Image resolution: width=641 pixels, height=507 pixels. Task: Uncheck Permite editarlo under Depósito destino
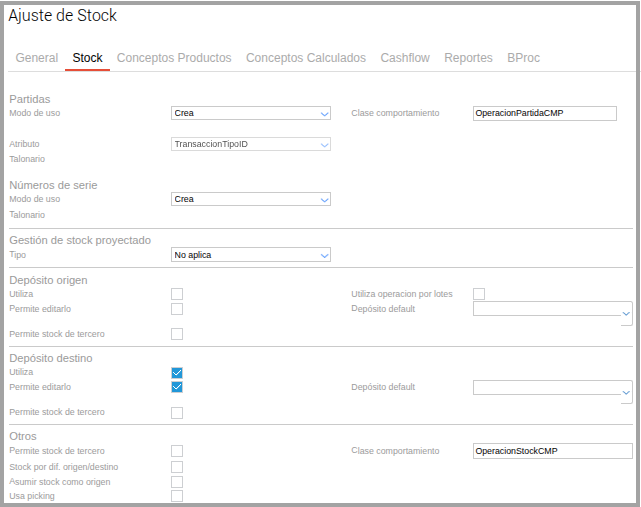177,387
